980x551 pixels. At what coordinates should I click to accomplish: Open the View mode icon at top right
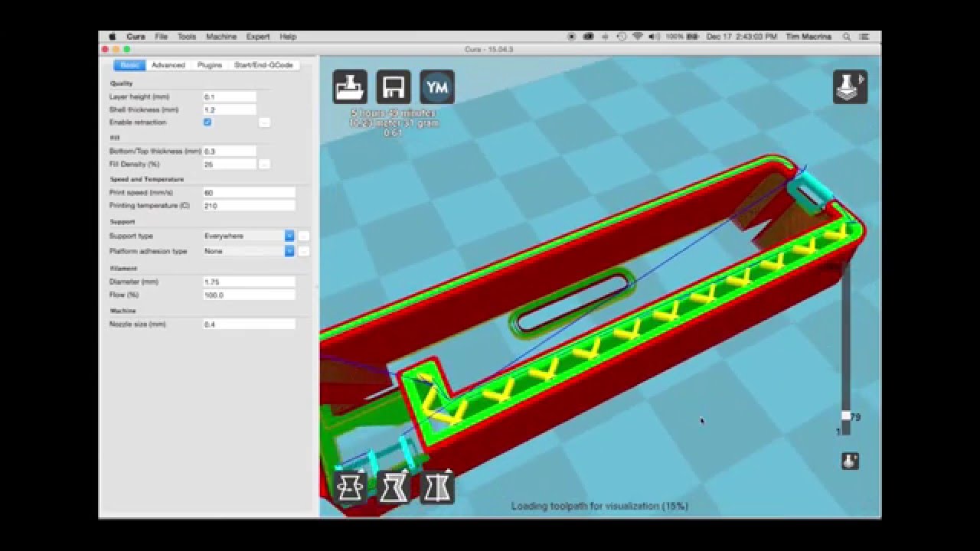[850, 86]
